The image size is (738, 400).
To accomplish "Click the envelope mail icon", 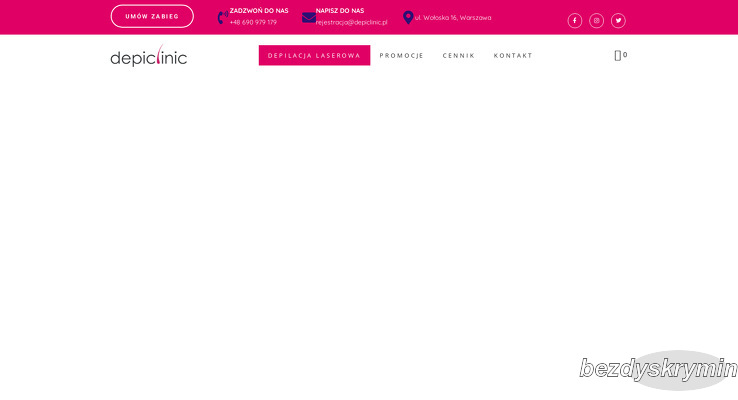I will point(308,17).
